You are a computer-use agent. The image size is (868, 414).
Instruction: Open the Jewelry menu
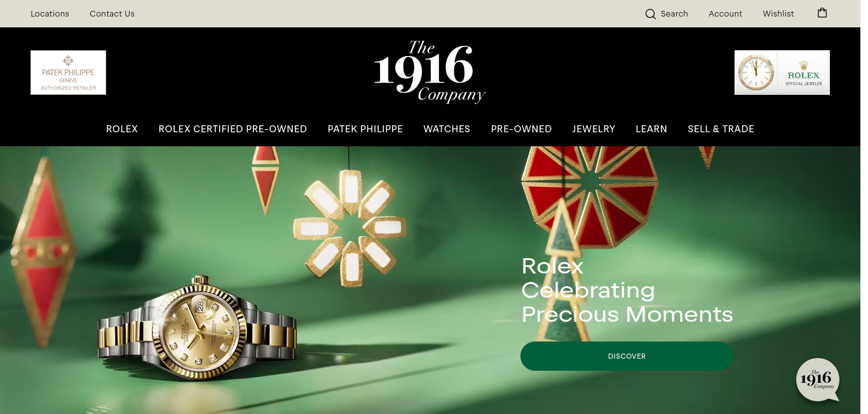[x=593, y=129]
